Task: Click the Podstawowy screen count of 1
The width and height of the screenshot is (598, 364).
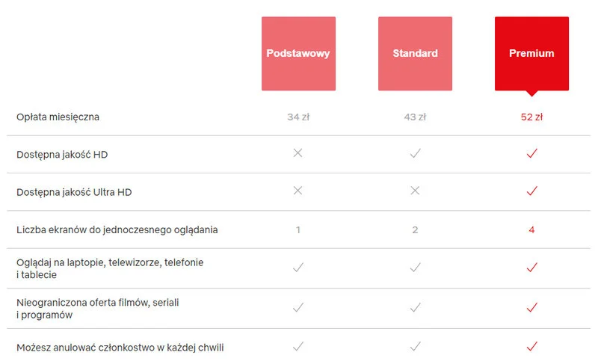Action: tap(298, 229)
